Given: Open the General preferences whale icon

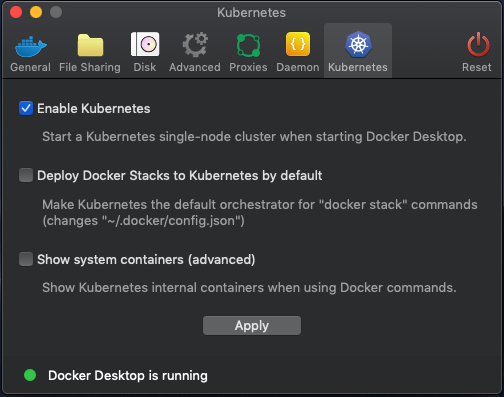Looking at the screenshot, I should 31,46.
